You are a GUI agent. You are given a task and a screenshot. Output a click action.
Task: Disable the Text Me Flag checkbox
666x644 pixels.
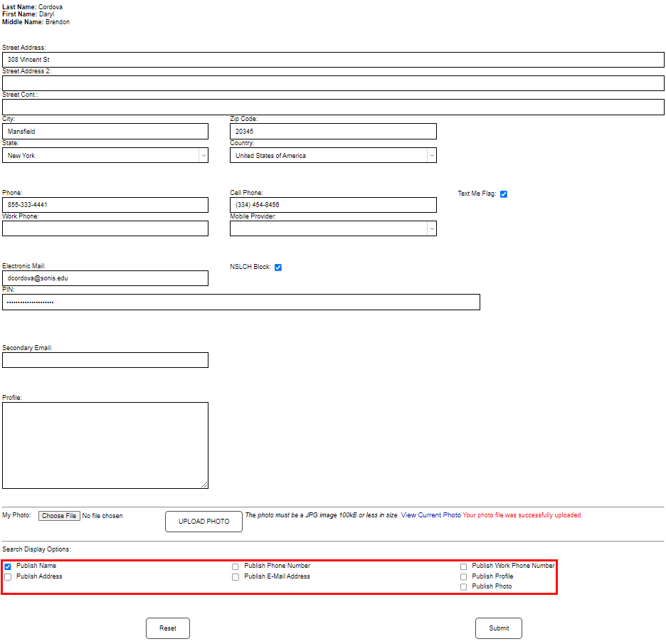tap(504, 193)
